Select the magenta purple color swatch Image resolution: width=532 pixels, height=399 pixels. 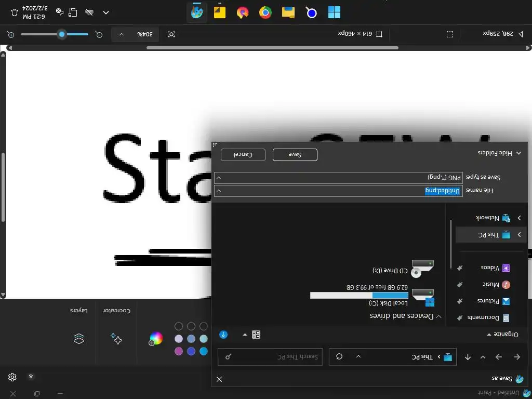point(179,351)
